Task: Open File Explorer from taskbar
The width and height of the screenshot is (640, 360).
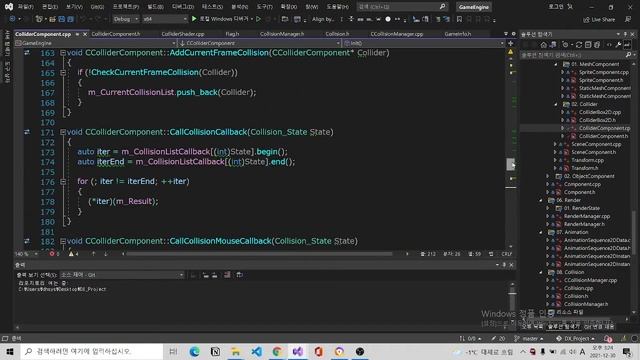Action: (x=236, y=351)
